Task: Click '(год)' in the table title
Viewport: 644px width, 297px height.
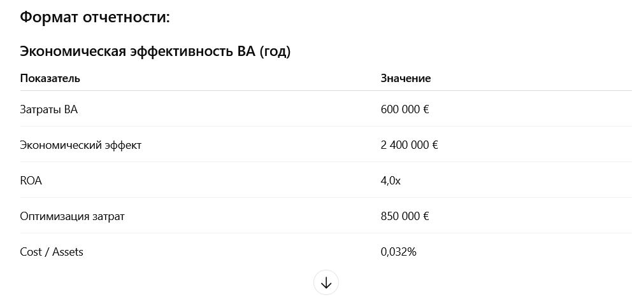Action: [x=275, y=52]
